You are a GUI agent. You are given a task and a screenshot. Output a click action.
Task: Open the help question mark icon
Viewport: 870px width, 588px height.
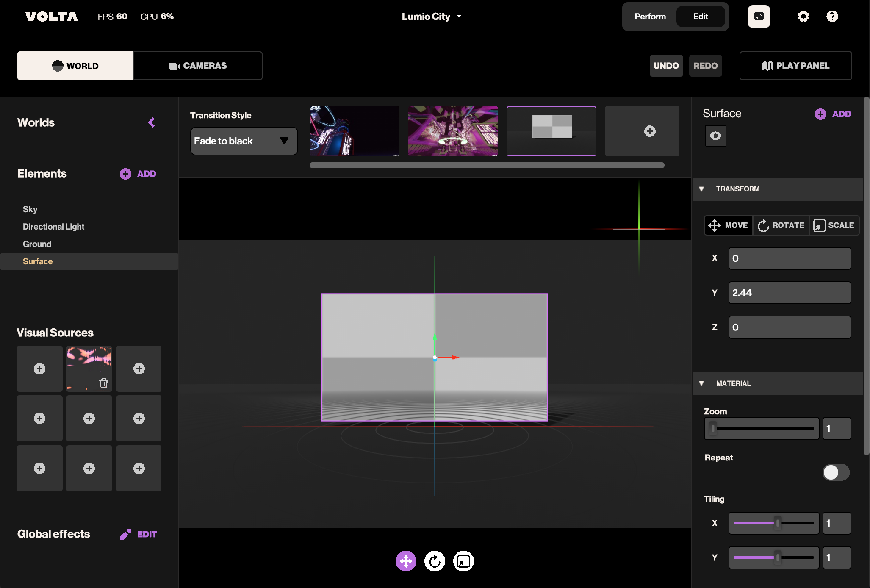pyautogui.click(x=832, y=17)
